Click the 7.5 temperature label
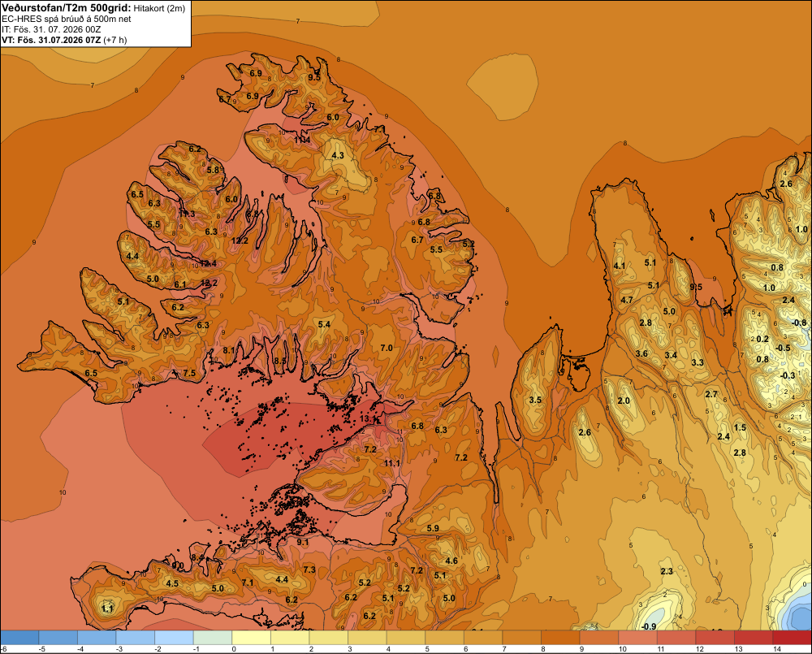The image size is (812, 654). [189, 373]
